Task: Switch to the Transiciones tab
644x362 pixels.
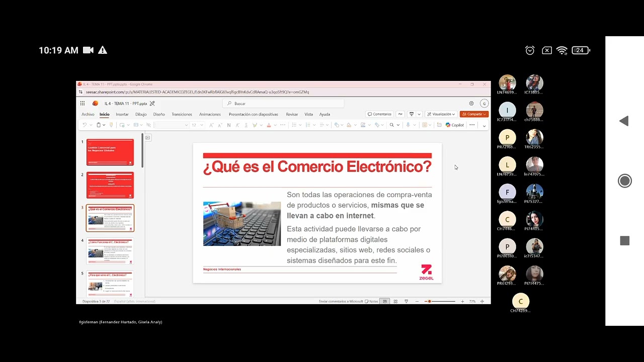Action: (182, 114)
